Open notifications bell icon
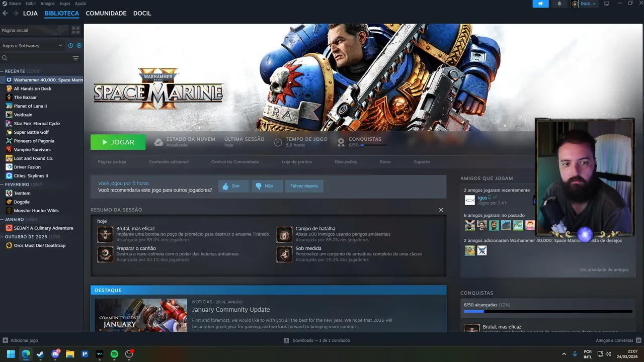Image resolution: width=644 pixels, height=362 pixels. (x=559, y=4)
